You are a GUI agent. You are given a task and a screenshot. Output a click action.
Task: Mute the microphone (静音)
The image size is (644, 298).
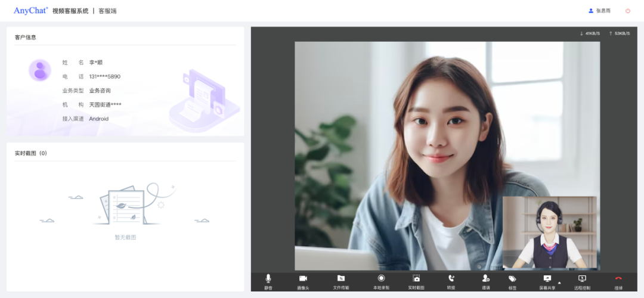pos(268,281)
